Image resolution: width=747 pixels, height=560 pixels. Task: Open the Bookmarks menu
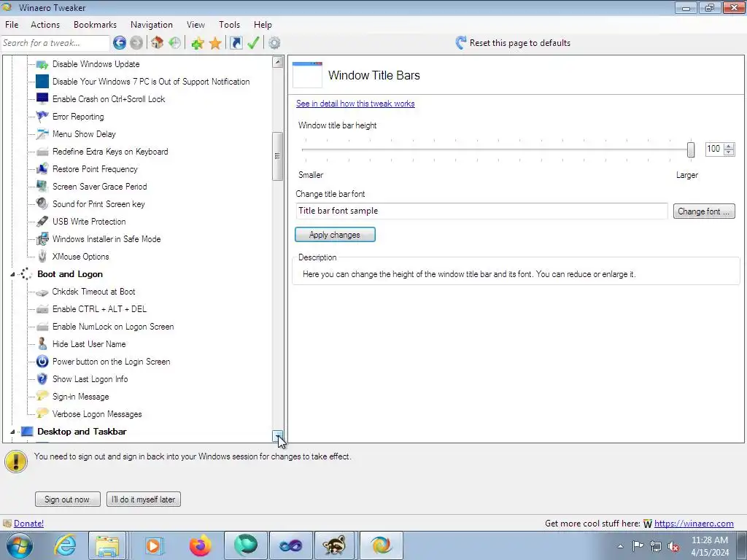coord(95,25)
